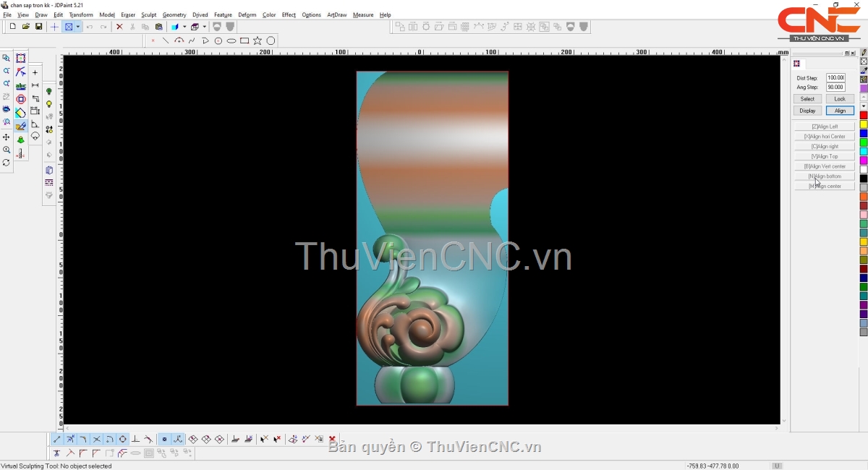Click the yellow light bulb icon
Viewport: 868px width, 470px height.
49,105
